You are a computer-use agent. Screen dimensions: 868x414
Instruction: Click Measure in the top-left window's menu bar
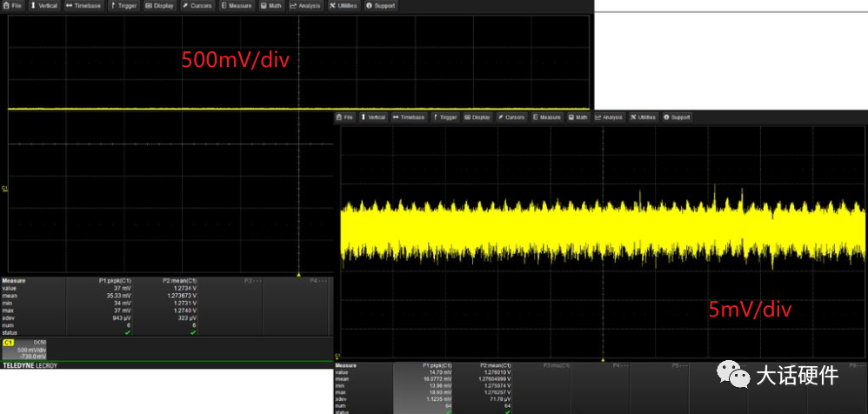237,5
